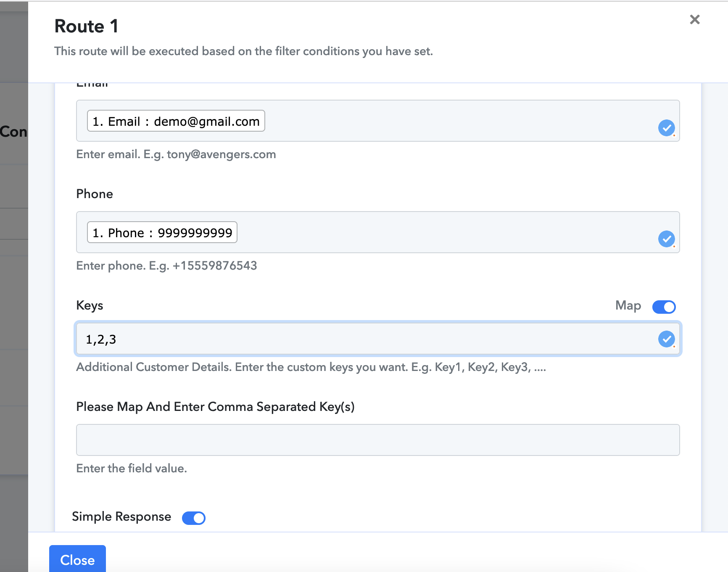Select the mapped 'Phone : 9999999999' tag
Image resolution: width=728 pixels, height=572 pixels.
click(x=162, y=233)
